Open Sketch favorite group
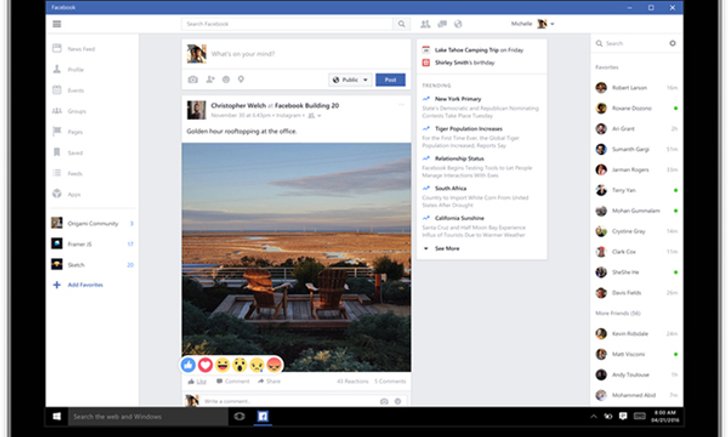728x437 pixels. tap(92, 265)
